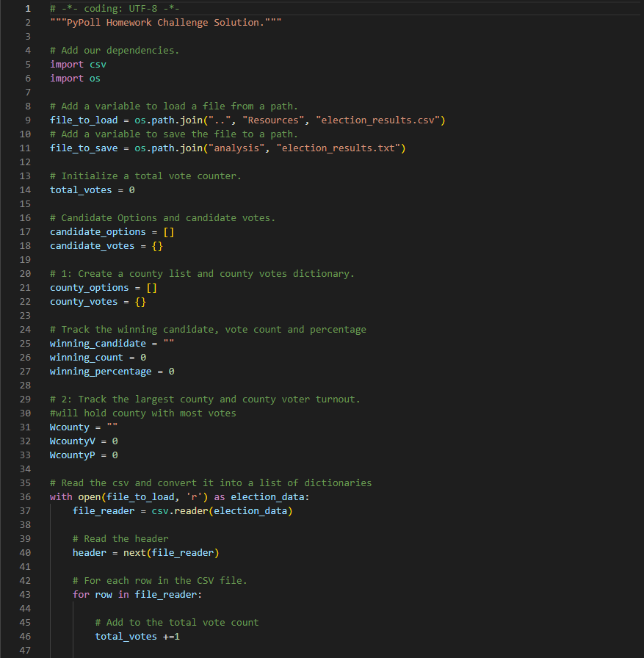Click the winning_candidate variable
The height and width of the screenshot is (658, 644).
pyautogui.click(x=98, y=344)
